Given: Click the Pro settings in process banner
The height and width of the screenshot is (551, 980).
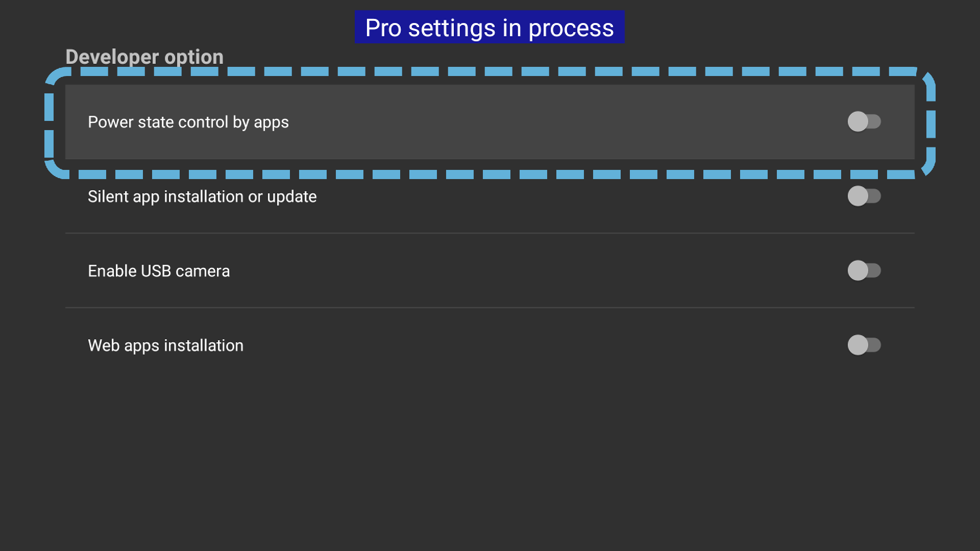Looking at the screenshot, I should tap(489, 27).
